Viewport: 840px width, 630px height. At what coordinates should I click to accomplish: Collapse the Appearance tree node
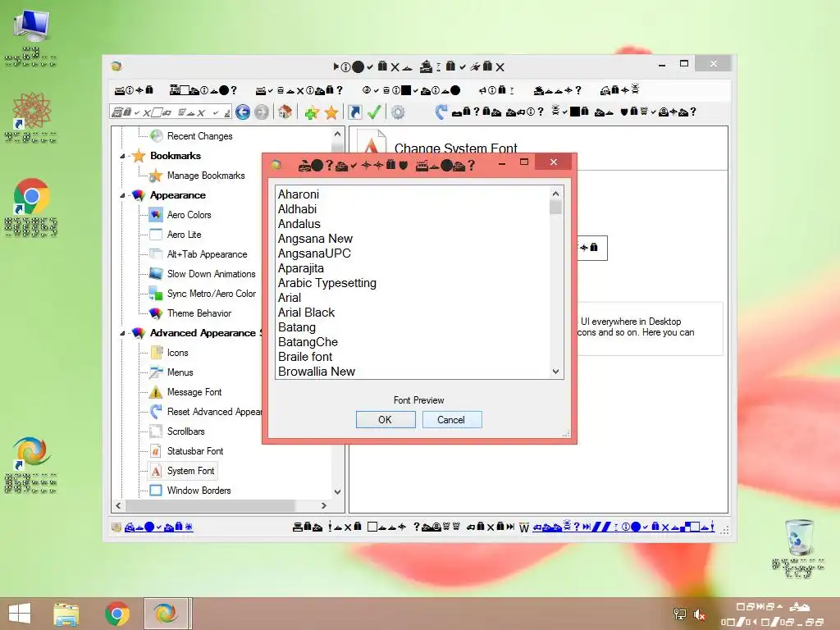point(122,195)
